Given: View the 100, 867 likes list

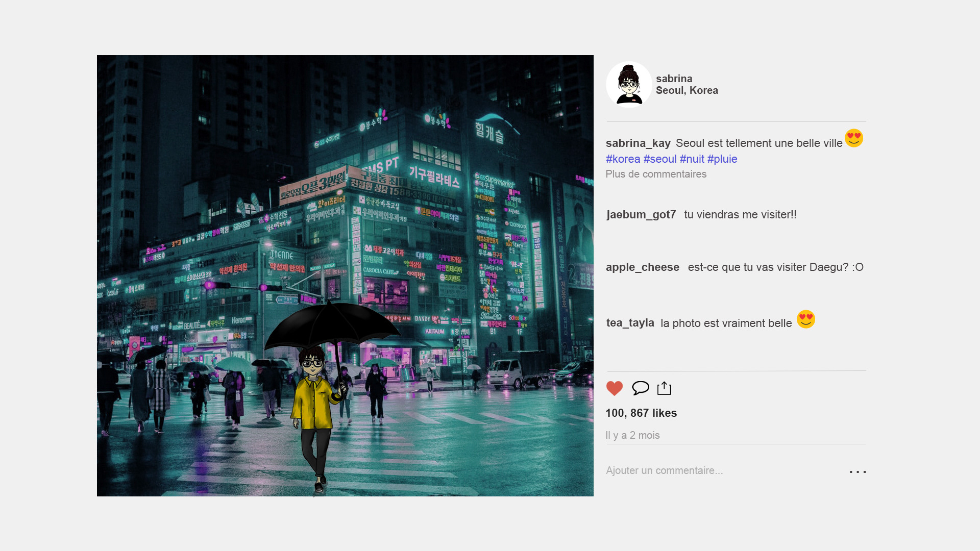Looking at the screenshot, I should pyautogui.click(x=641, y=413).
